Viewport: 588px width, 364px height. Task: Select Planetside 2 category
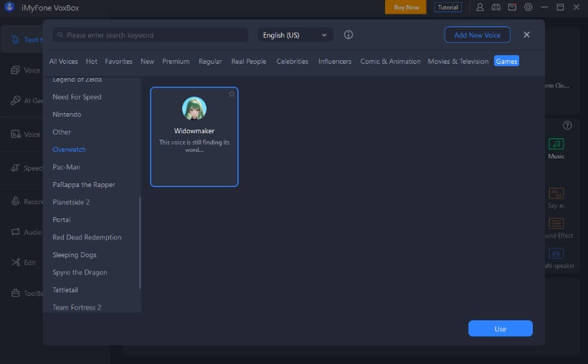coord(71,202)
